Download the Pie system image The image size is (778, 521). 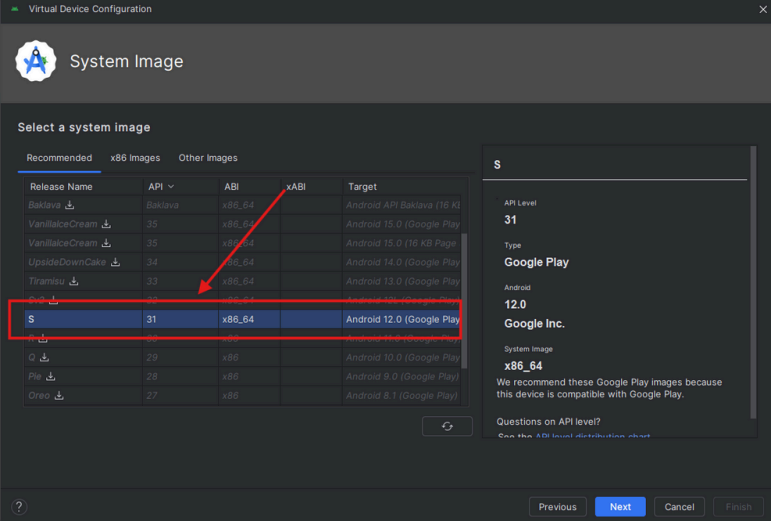click(51, 377)
